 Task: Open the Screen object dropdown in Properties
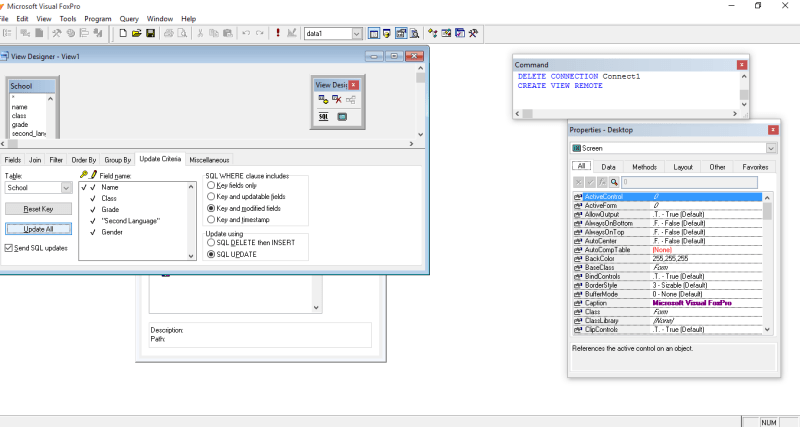coord(771,148)
